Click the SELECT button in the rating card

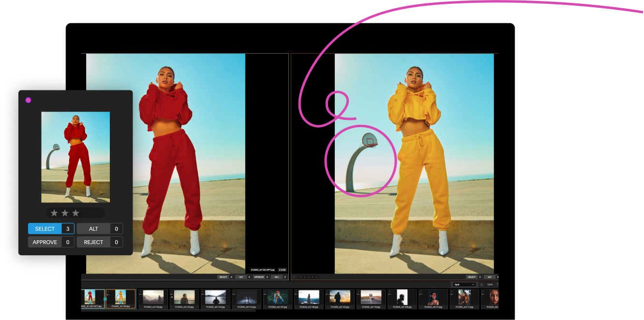click(45, 229)
